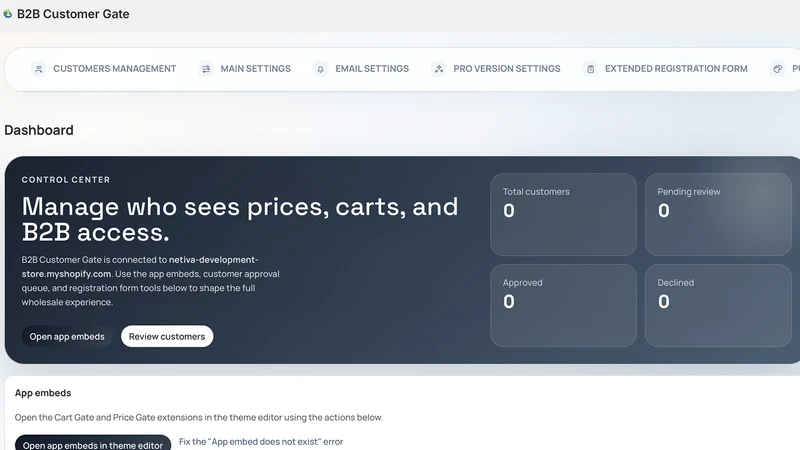
Task: Click the "Manage who sees prices" headline
Action: pos(240,219)
